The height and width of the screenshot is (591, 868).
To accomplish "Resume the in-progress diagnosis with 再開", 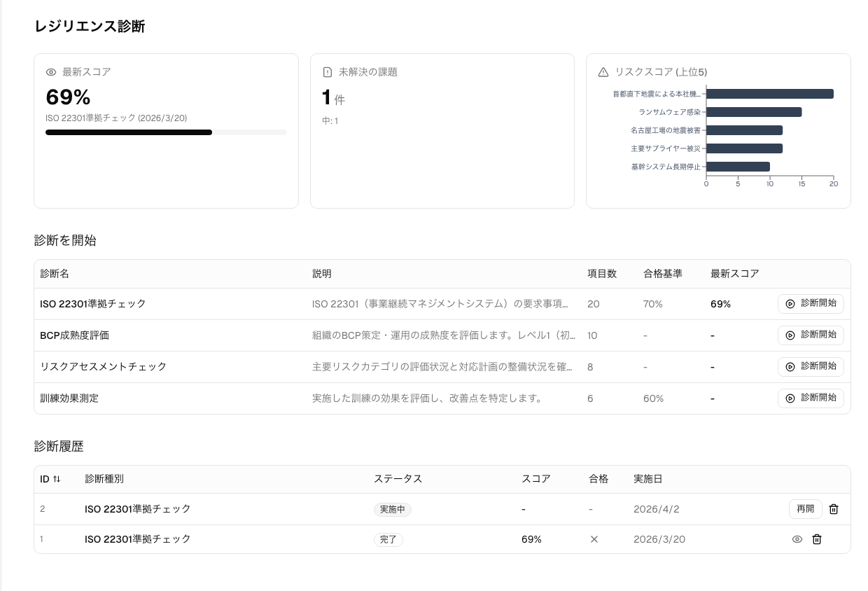I will 806,509.
